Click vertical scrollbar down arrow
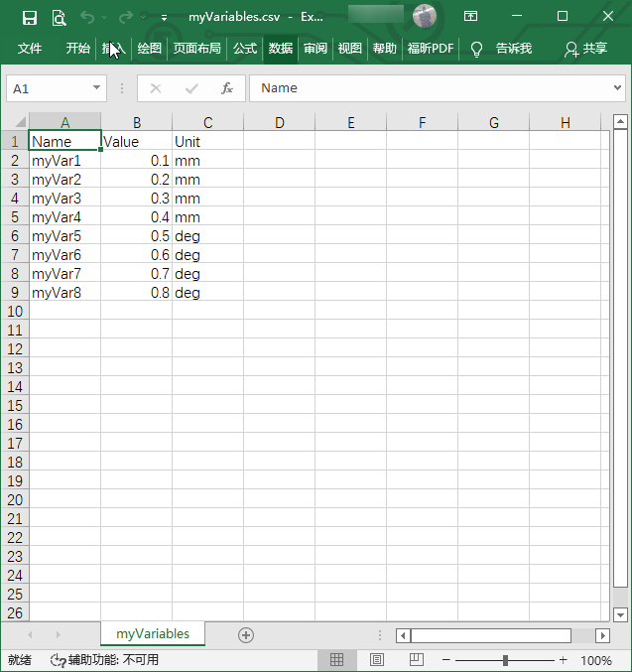The image size is (632, 672). click(620, 614)
